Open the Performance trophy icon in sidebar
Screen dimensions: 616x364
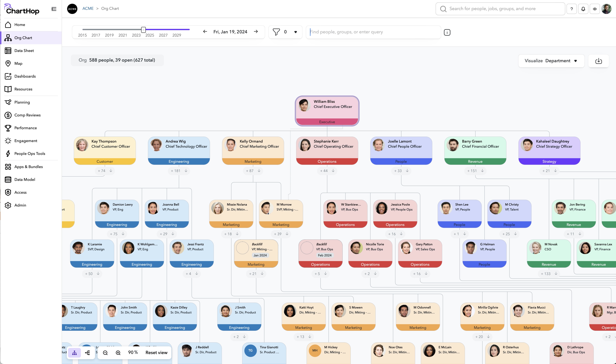click(x=8, y=128)
